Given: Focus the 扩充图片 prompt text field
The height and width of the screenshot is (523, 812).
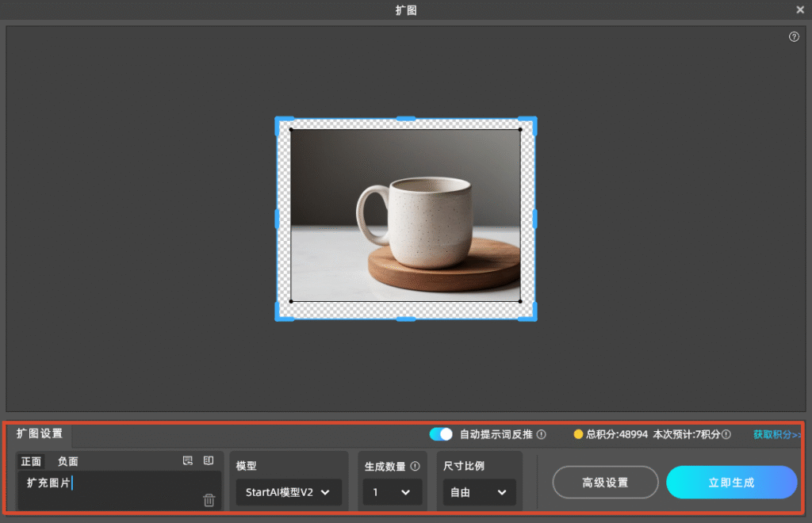Looking at the screenshot, I should [119, 490].
